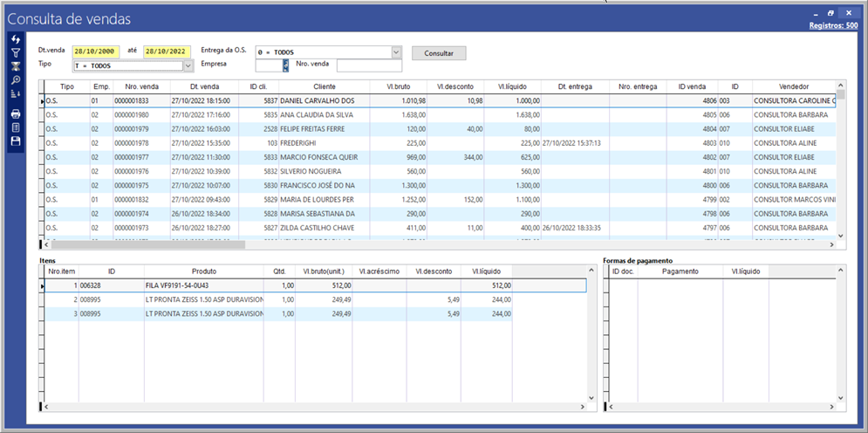Screen dimensions: 868x433
Task: Click the floppy disk save icon
Action: [15, 141]
